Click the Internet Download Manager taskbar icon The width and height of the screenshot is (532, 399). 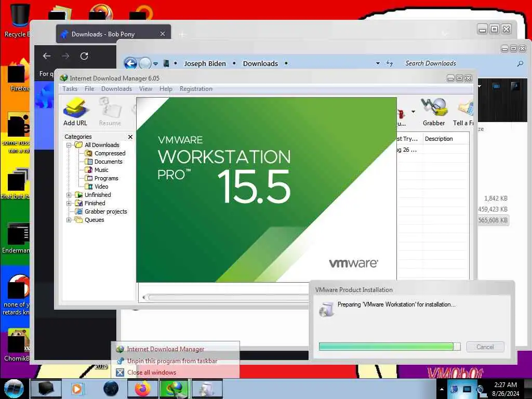(175, 389)
